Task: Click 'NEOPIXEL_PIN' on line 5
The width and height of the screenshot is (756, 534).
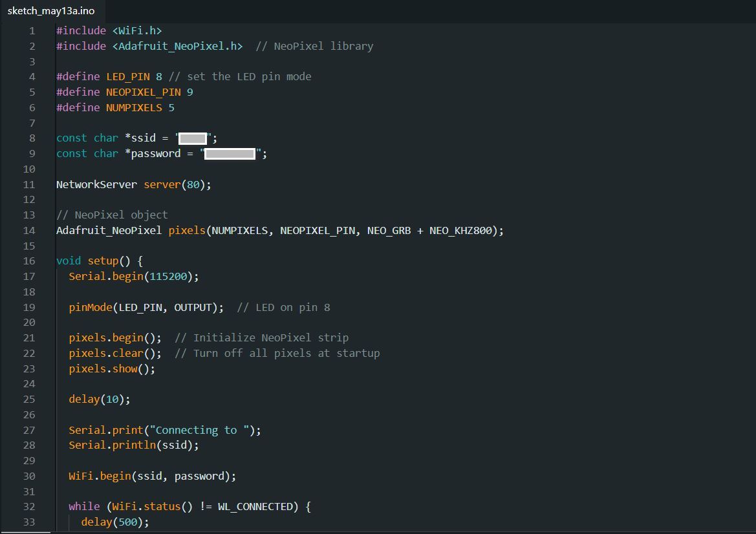Action: [x=144, y=92]
